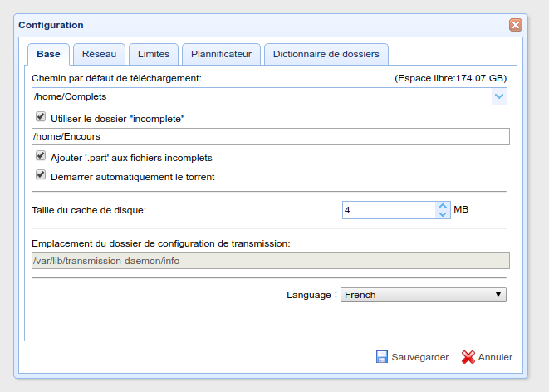Viewport: 549px width, 392px height.
Task: Expand the default download path dropdown arrow
Action: click(x=499, y=96)
